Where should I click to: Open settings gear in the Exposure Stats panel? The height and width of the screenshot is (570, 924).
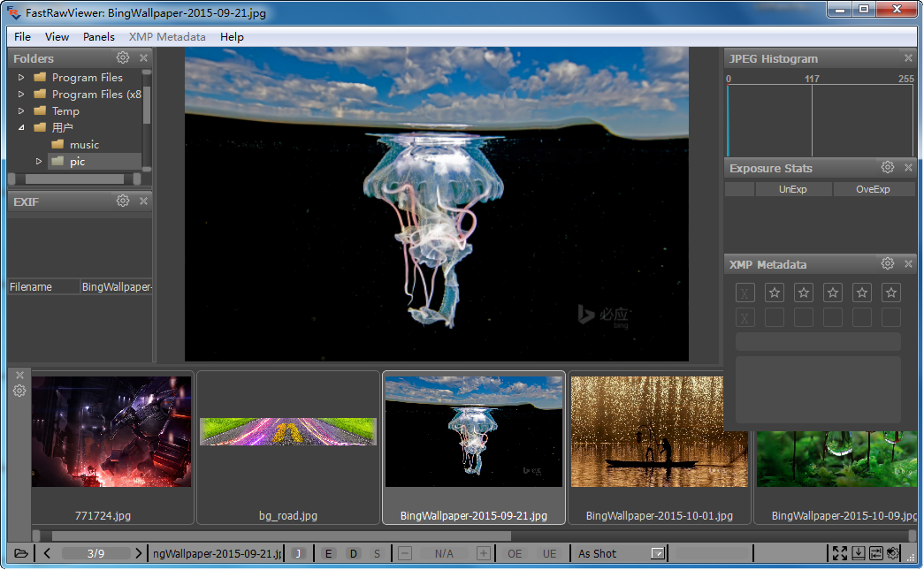[888, 167]
